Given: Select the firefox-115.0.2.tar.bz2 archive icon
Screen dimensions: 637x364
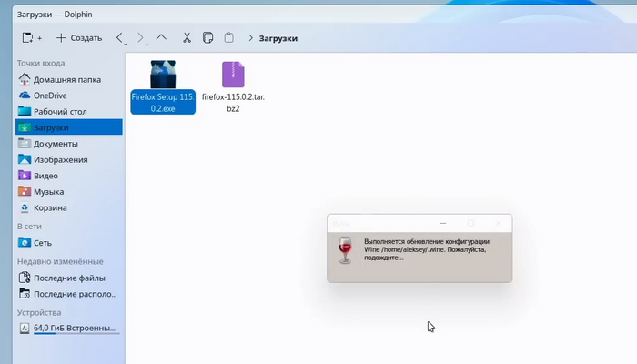Looking at the screenshot, I should point(233,75).
